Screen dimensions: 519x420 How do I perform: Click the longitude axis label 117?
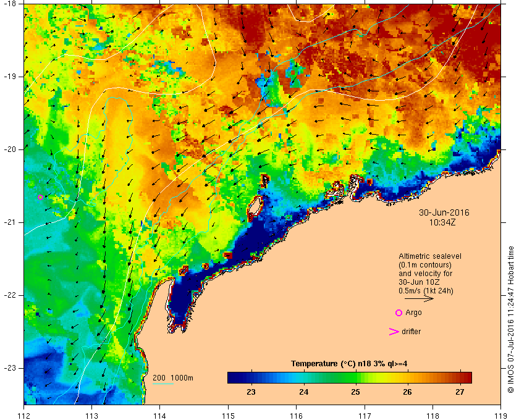365,416
